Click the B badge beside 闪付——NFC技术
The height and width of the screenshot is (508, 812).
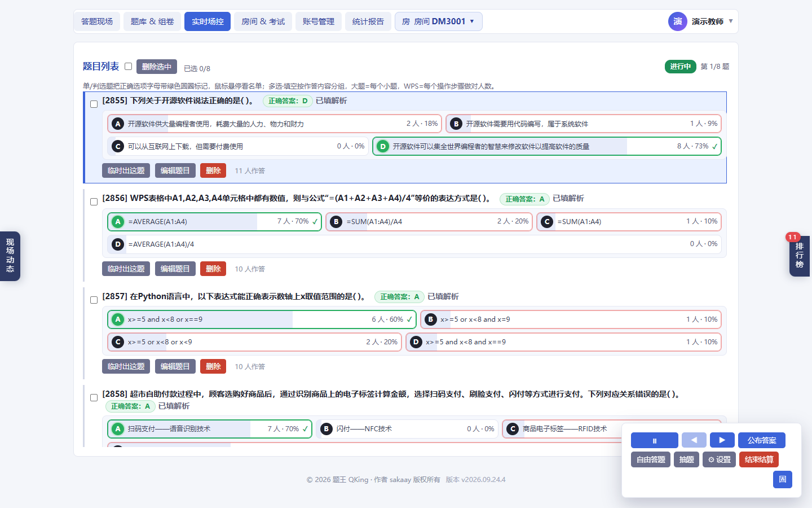coord(326,429)
